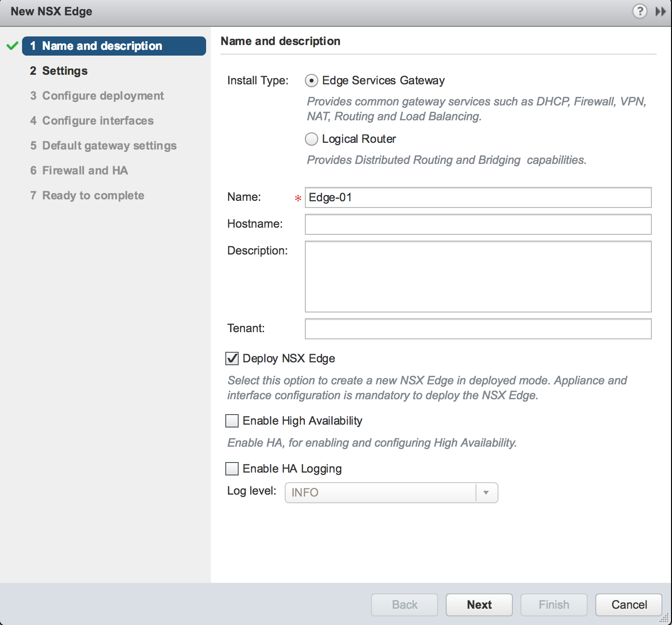
Task: Open the Log level INFO dropdown
Action: click(x=392, y=493)
